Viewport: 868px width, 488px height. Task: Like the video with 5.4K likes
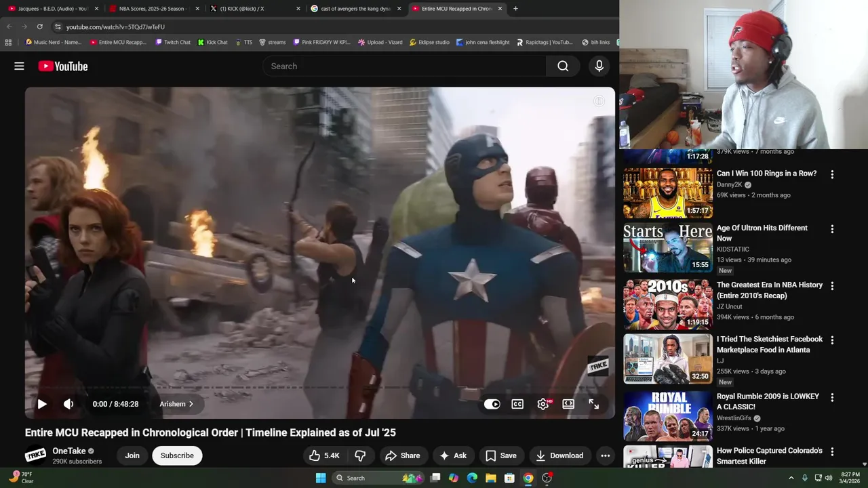(324, 455)
